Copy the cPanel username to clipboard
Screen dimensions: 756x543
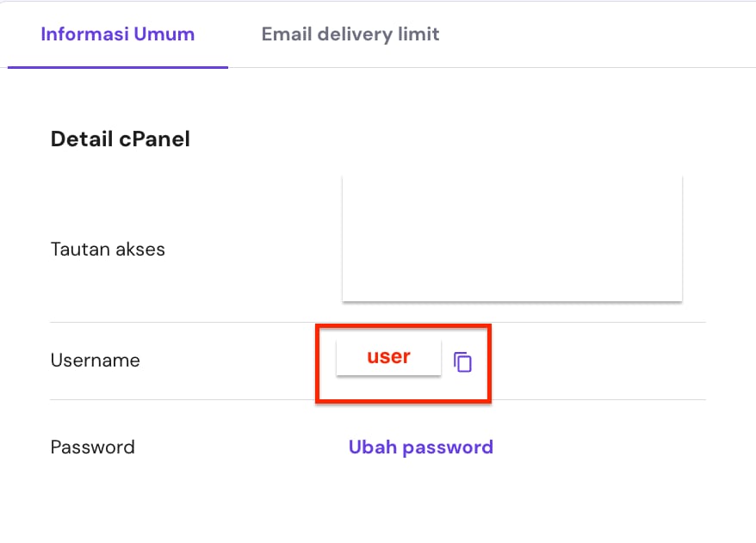coord(463,362)
